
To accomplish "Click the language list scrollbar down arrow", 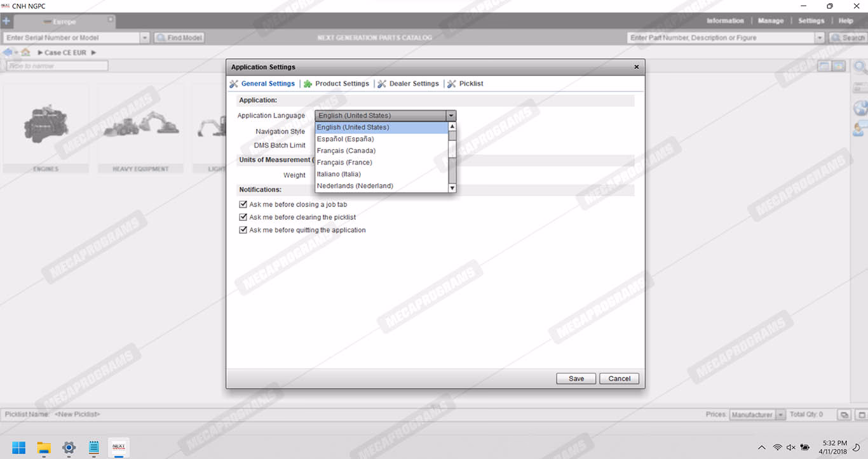I will click(x=452, y=188).
